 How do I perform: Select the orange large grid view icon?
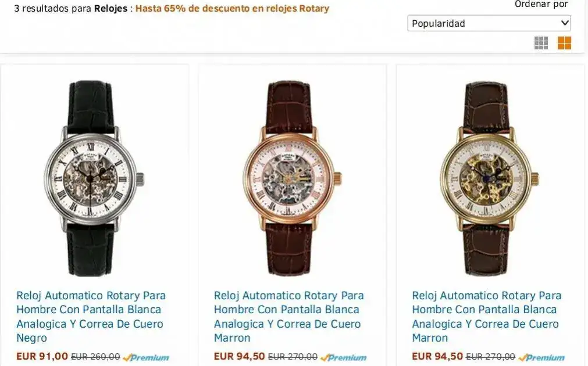point(564,43)
